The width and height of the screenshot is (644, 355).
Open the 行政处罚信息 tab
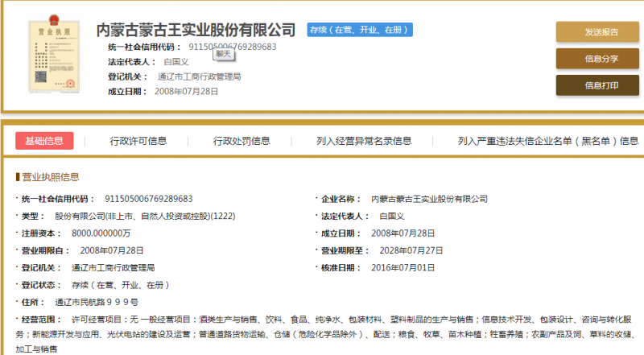pos(242,141)
